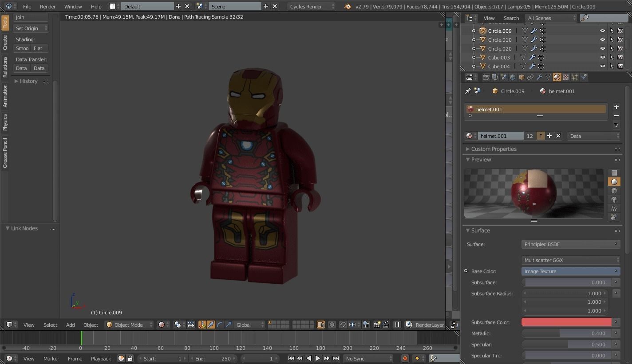Image resolution: width=632 pixels, height=364 pixels.
Task: Open the Texture checkerboard tab icon
Action: [x=566, y=77]
